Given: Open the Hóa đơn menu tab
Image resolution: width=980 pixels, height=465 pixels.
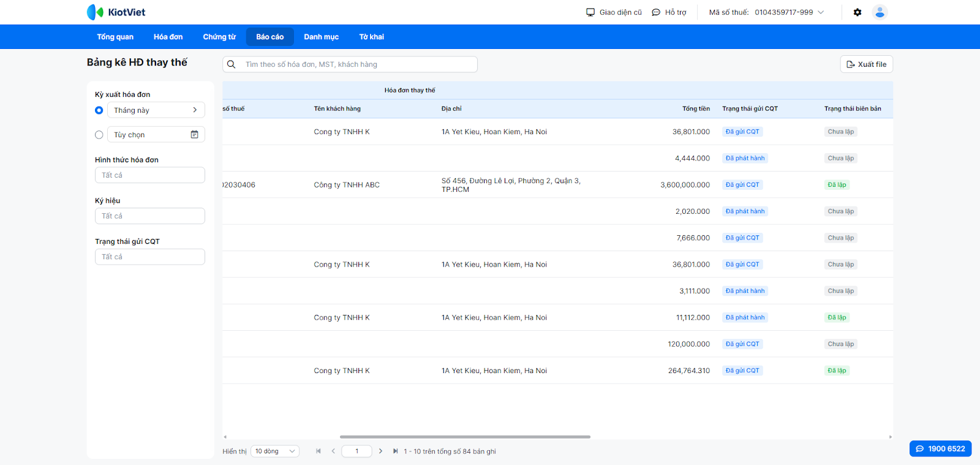Looking at the screenshot, I should pyautogui.click(x=168, y=37).
